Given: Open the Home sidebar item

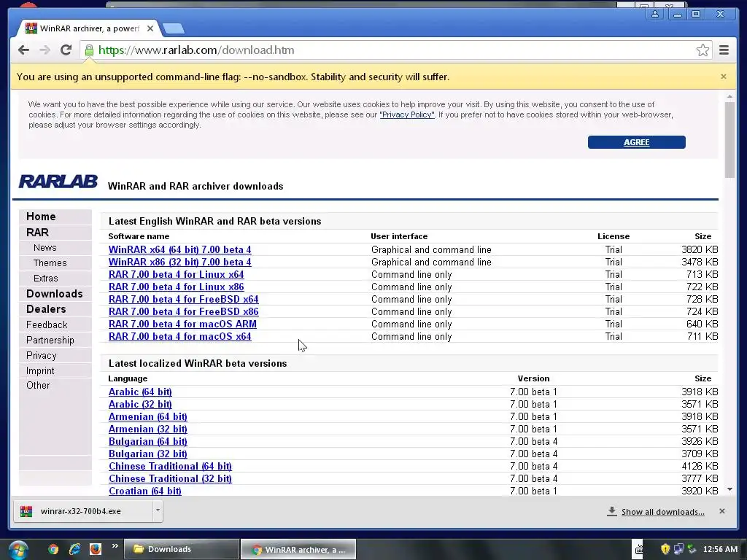Looking at the screenshot, I should point(41,217).
